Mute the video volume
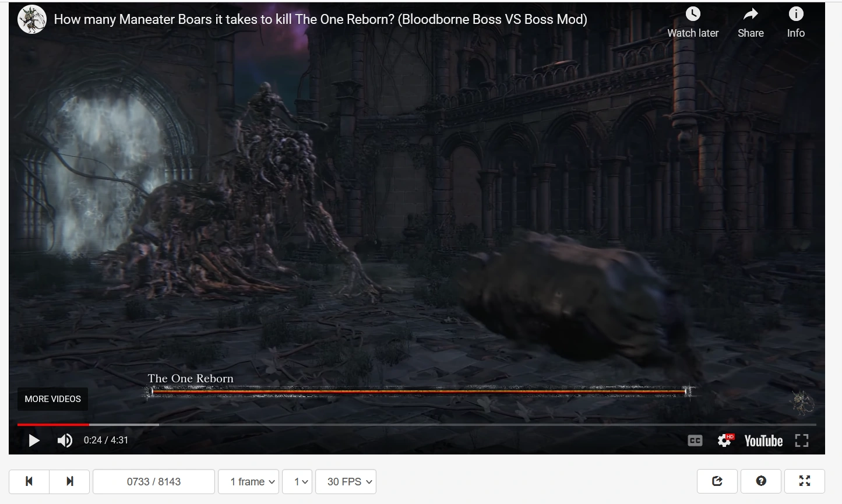The width and height of the screenshot is (842, 504). pos(65,440)
